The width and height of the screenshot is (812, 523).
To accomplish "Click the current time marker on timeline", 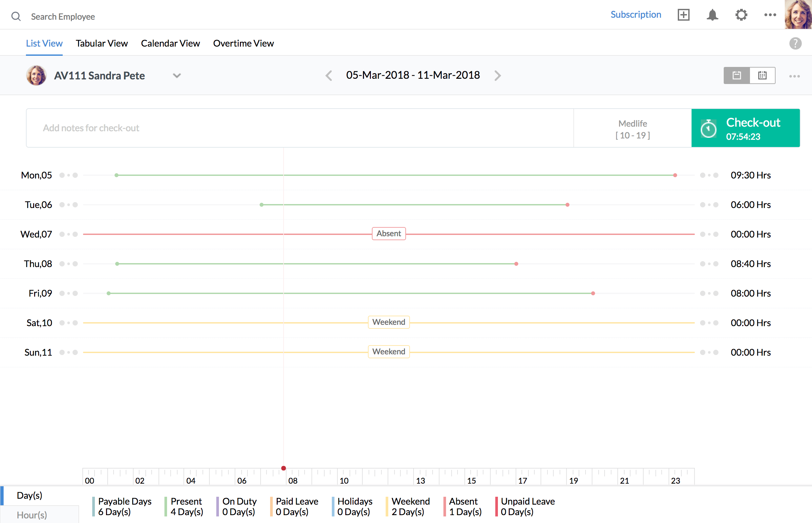I will pyautogui.click(x=283, y=468).
